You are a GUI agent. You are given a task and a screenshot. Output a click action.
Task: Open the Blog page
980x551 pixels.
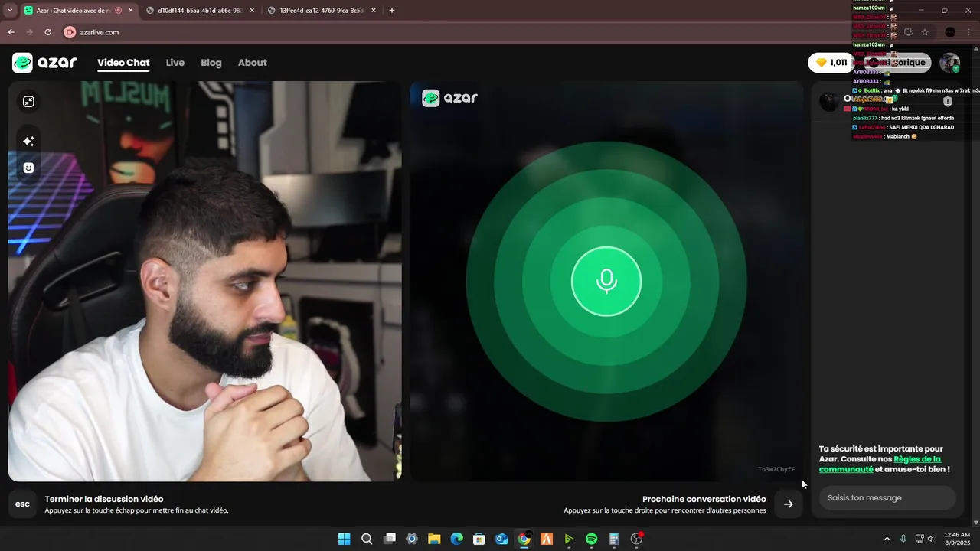(211, 63)
